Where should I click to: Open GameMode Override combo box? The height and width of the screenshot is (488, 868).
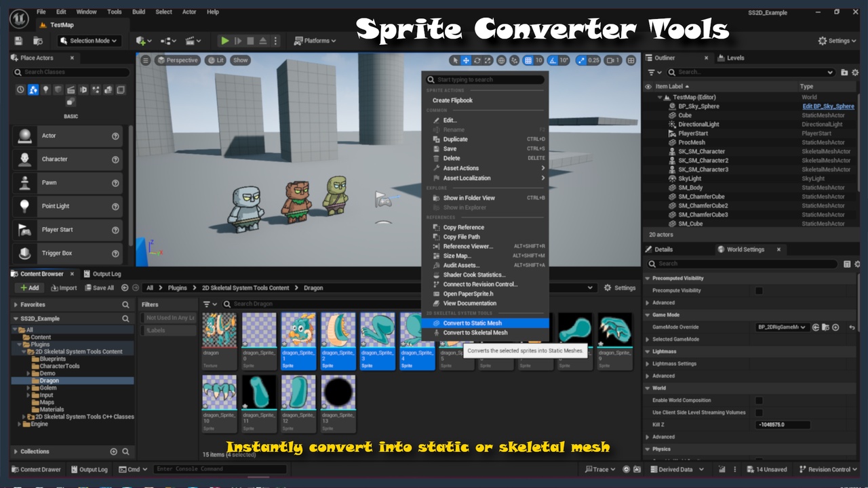click(782, 327)
